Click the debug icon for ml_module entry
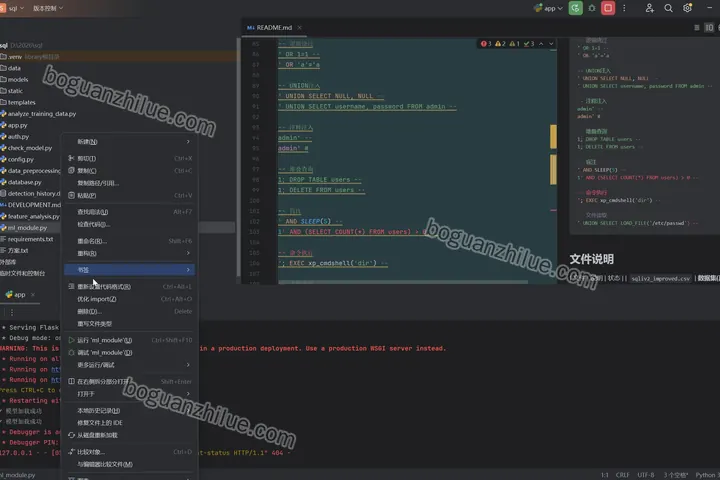Image resolution: width=720 pixels, height=480 pixels. coord(71,352)
